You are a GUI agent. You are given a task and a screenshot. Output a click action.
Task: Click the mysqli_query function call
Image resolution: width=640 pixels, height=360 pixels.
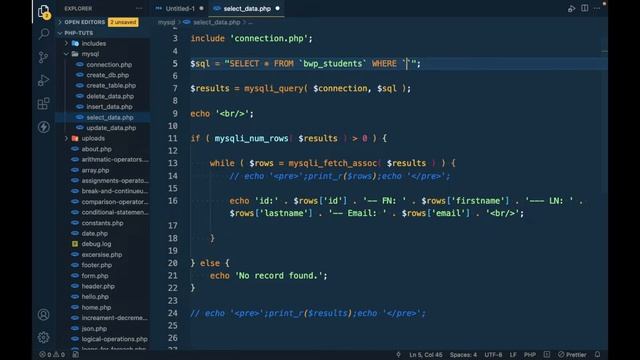[274, 89]
